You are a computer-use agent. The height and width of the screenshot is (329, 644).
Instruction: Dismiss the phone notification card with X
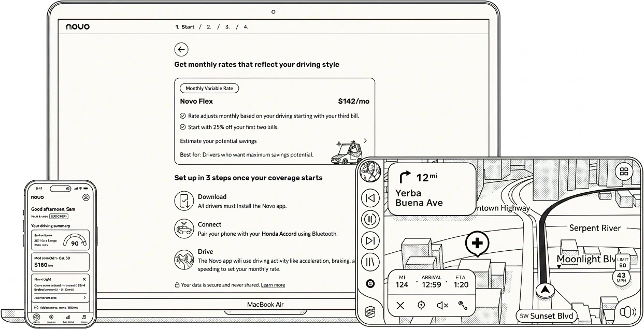pos(84,279)
